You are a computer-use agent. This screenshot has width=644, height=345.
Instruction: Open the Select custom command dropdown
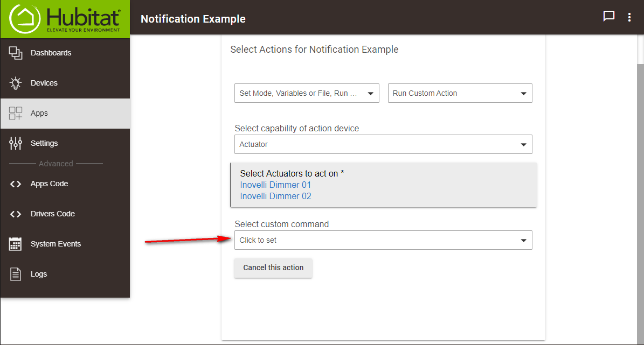tap(383, 240)
